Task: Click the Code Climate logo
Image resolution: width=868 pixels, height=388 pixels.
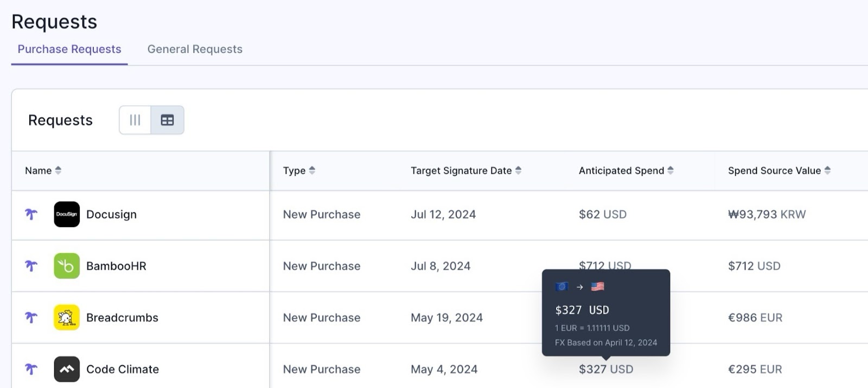Action: (x=67, y=369)
